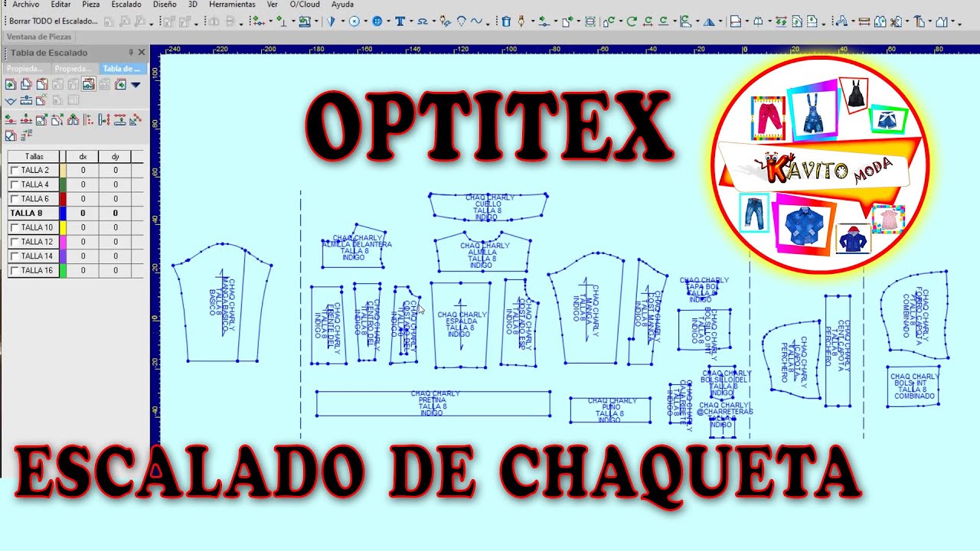Open the dropdown beside the last toolbar icon
This screenshot has height=551, width=980.
tap(953, 21)
